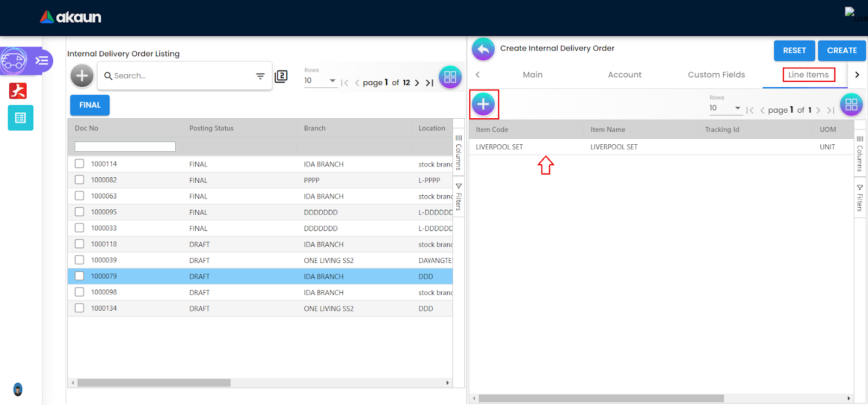Click the RESET button
Image resolution: width=868 pixels, height=405 pixels.
794,50
